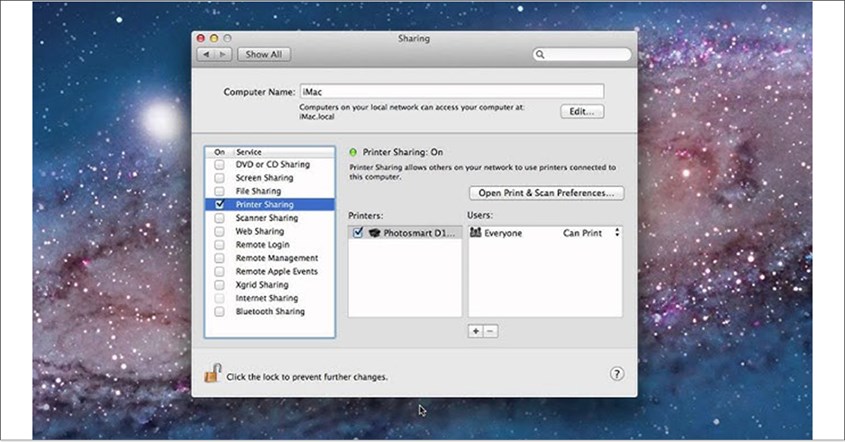This screenshot has width=845, height=442.
Task: Enable the Web Sharing checkbox
Action: pos(219,231)
